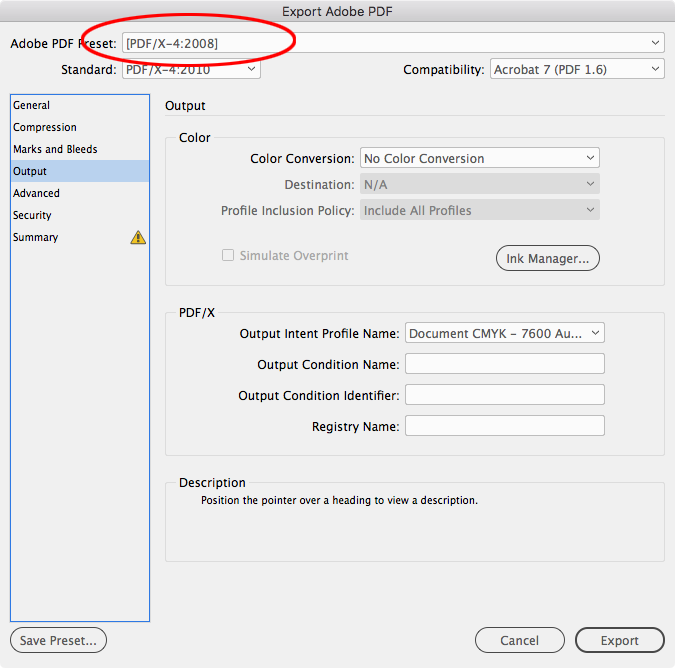The width and height of the screenshot is (675, 668).
Task: Select Compression in the category list
Action: tap(80, 127)
